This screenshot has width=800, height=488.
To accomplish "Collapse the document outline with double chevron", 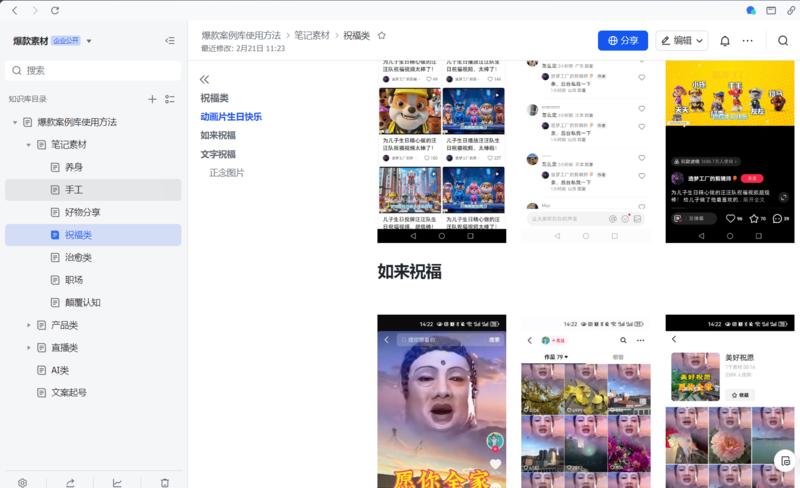I will coord(205,79).
